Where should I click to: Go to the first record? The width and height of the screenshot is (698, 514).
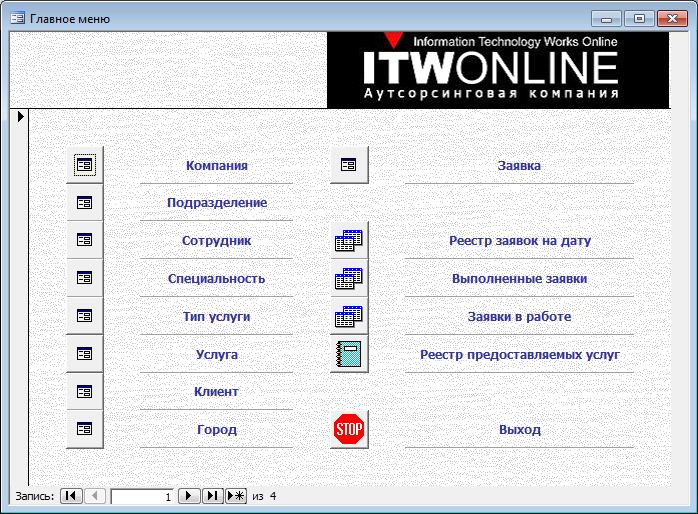tap(71, 496)
